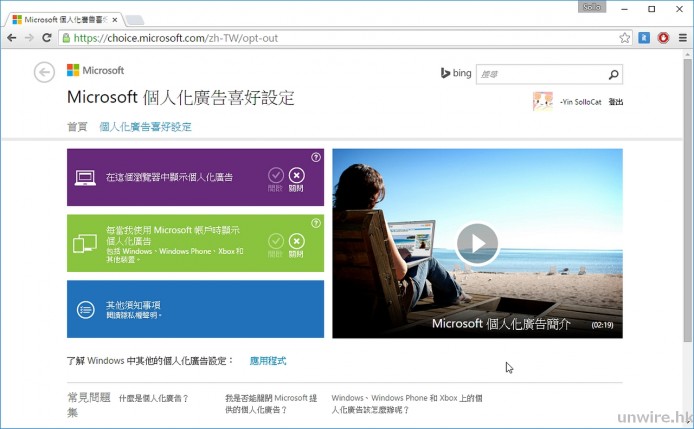Click the Yin SolloCat profile avatar
Screen dimensions: 694x429
[542, 101]
